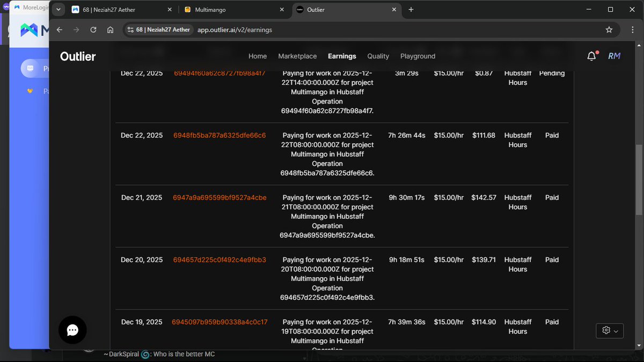The height and width of the screenshot is (362, 644).
Task: Open payment ID 694657d225c0f492c4e9fbb3
Action: tap(219, 260)
